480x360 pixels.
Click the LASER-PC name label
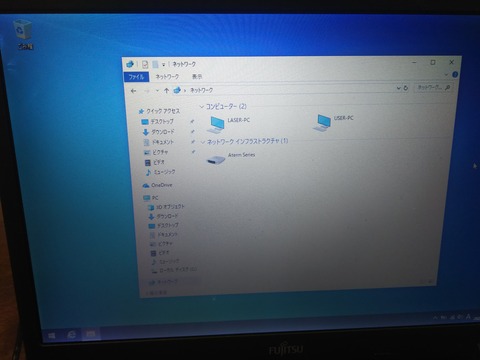coord(239,120)
